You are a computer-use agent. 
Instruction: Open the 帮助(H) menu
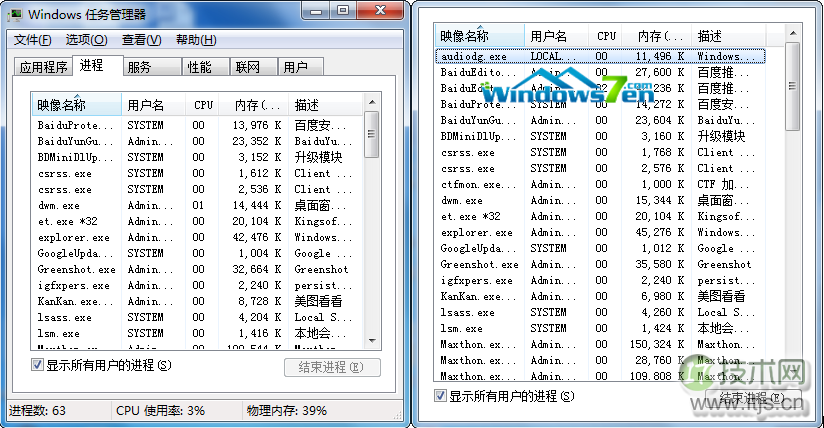click(196, 40)
